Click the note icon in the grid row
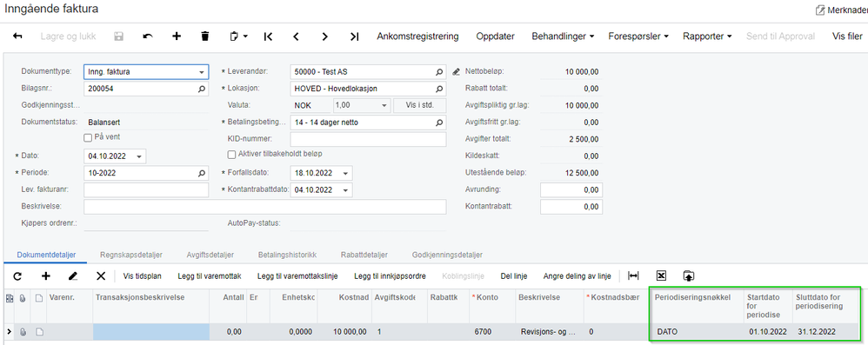Screen dimensions: 868x345 [39, 332]
